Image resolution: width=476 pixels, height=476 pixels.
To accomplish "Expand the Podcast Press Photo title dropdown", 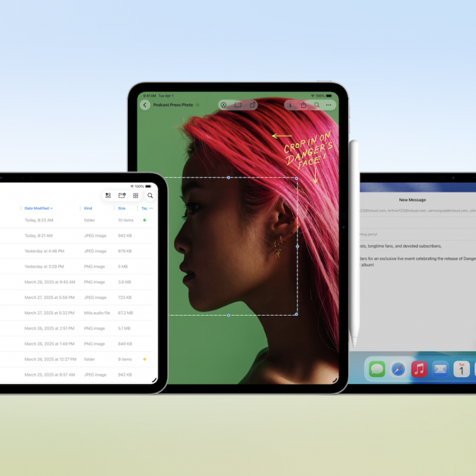I will 198,105.
